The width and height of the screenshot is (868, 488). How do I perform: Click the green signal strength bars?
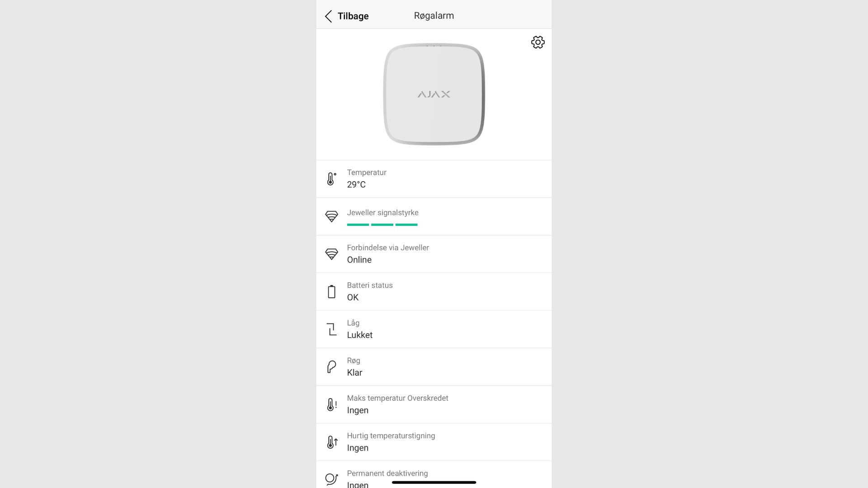pyautogui.click(x=382, y=225)
